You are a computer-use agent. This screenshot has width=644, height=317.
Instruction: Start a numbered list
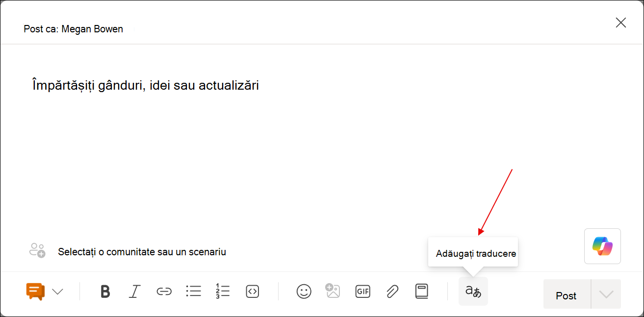point(223,291)
